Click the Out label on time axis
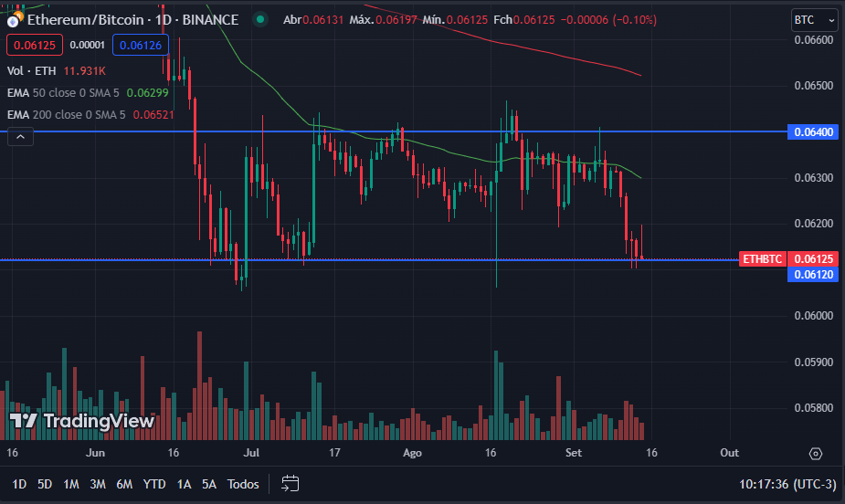Viewport: 845px width, 504px height. tap(730, 453)
